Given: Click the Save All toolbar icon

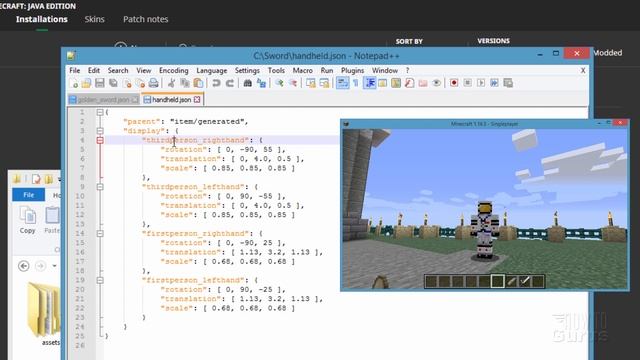Looking at the screenshot, I should [x=113, y=83].
